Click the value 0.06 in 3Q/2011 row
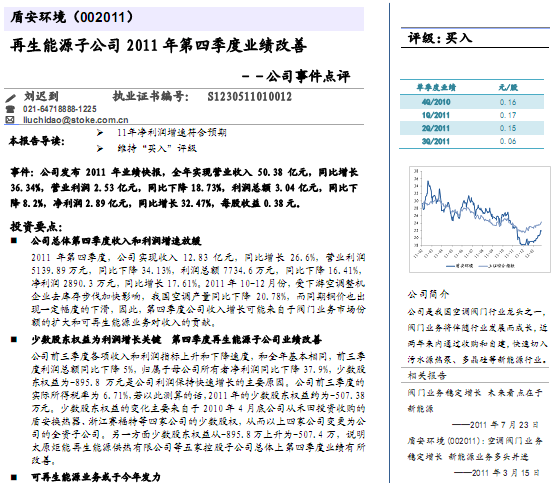 (x=508, y=141)
